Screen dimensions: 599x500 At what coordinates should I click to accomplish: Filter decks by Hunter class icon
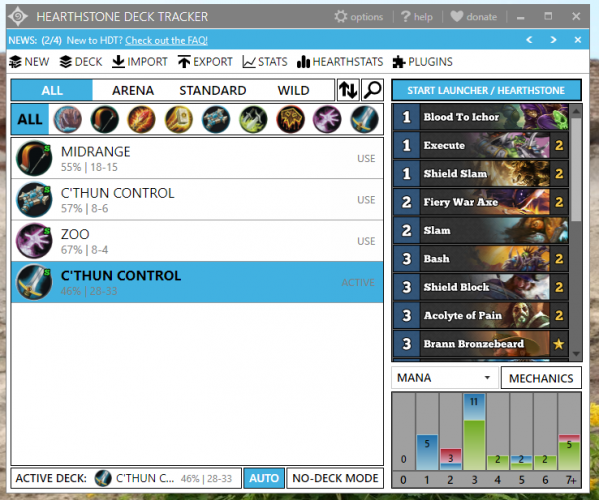[x=104, y=120]
